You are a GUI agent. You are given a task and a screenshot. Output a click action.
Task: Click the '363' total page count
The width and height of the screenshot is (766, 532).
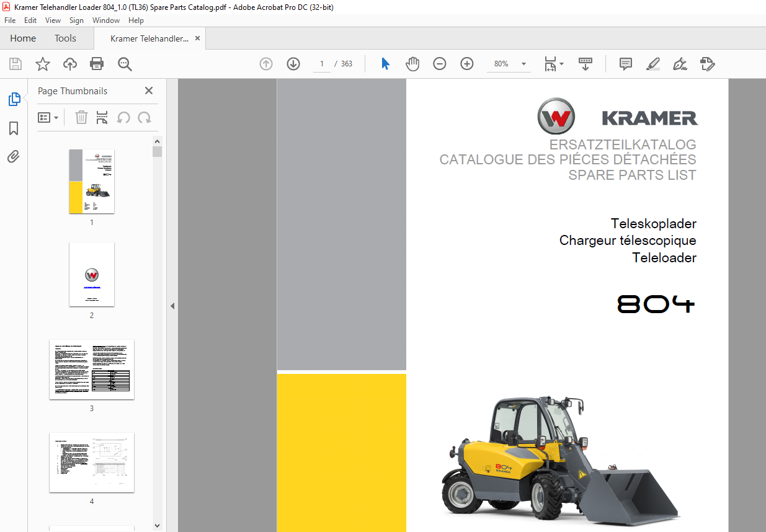347,64
